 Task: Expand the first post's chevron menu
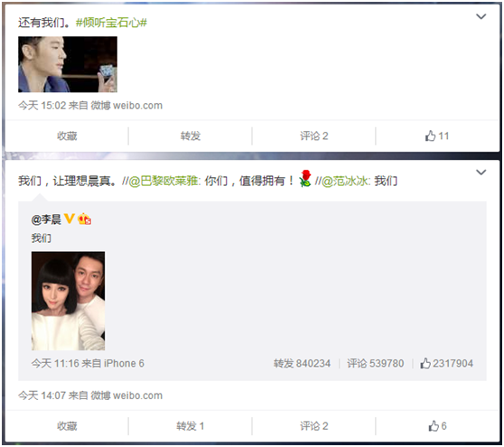tap(481, 16)
